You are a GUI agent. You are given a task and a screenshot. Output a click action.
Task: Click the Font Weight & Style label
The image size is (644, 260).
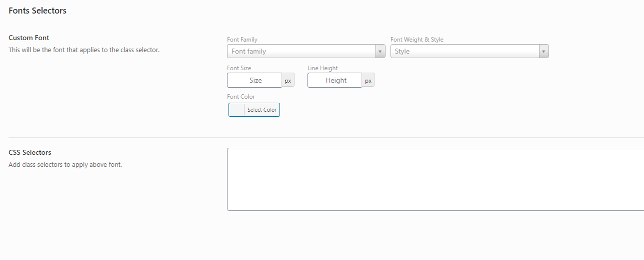coord(416,40)
